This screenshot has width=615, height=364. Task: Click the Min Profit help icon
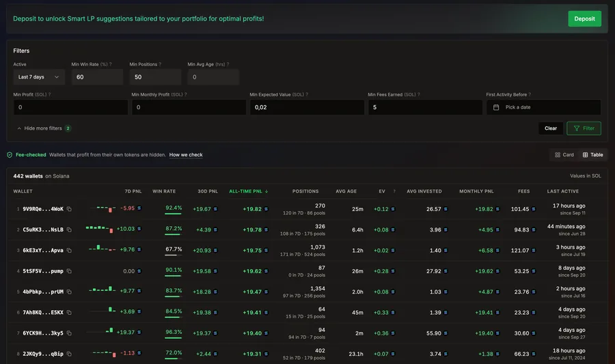(x=49, y=94)
